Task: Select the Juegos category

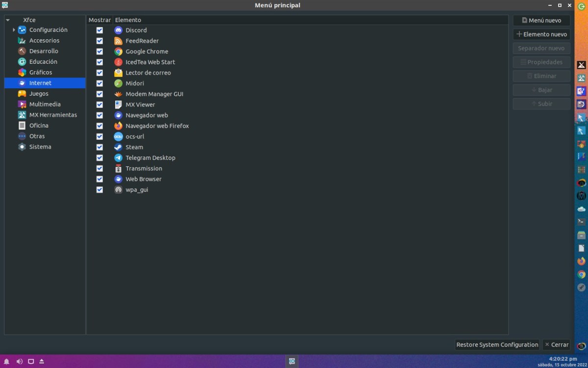Action: click(39, 94)
